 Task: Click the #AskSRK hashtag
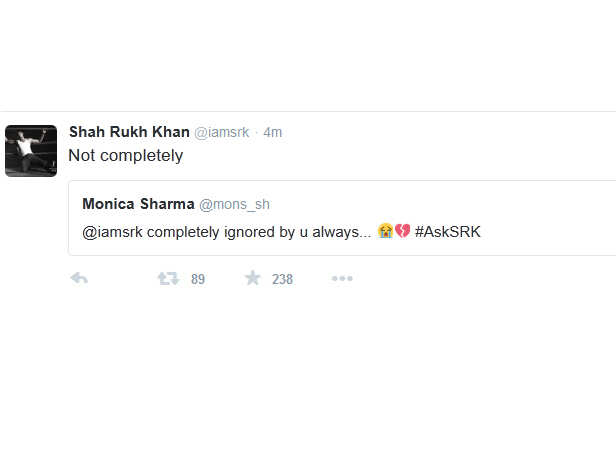[x=447, y=232]
